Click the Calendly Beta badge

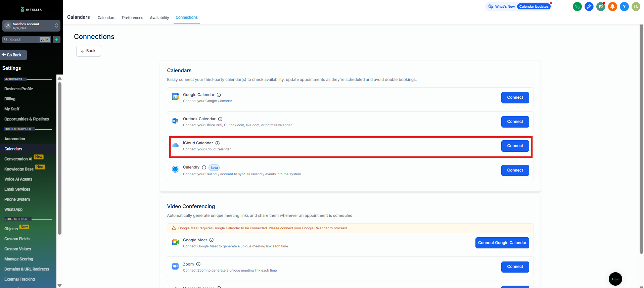(x=214, y=168)
